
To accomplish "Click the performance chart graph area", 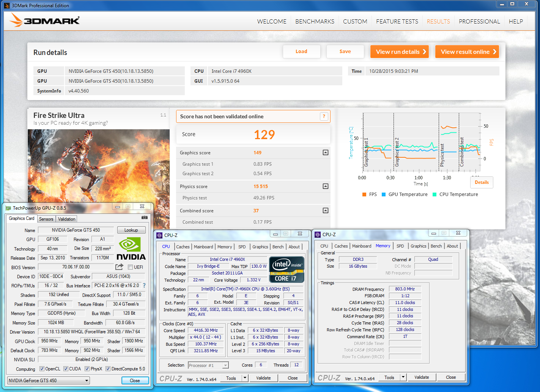I will pos(421,142).
